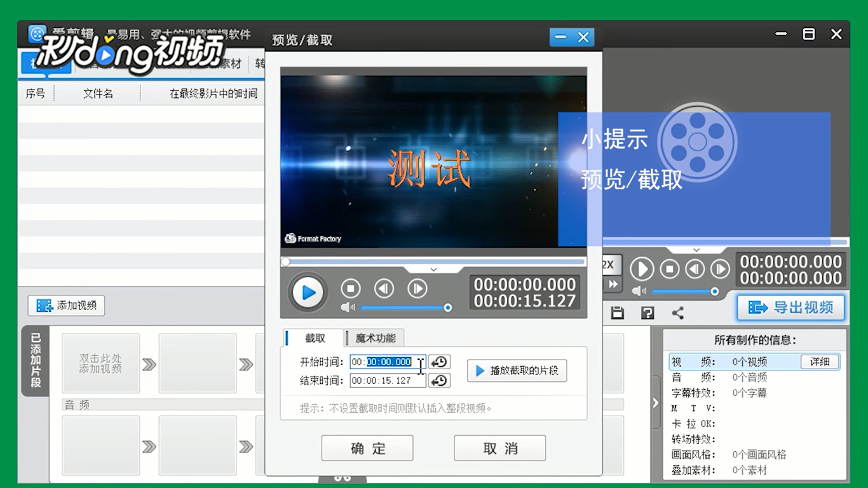The width and height of the screenshot is (868, 488).
Task: Click the share icon below the player
Action: pos(677,313)
